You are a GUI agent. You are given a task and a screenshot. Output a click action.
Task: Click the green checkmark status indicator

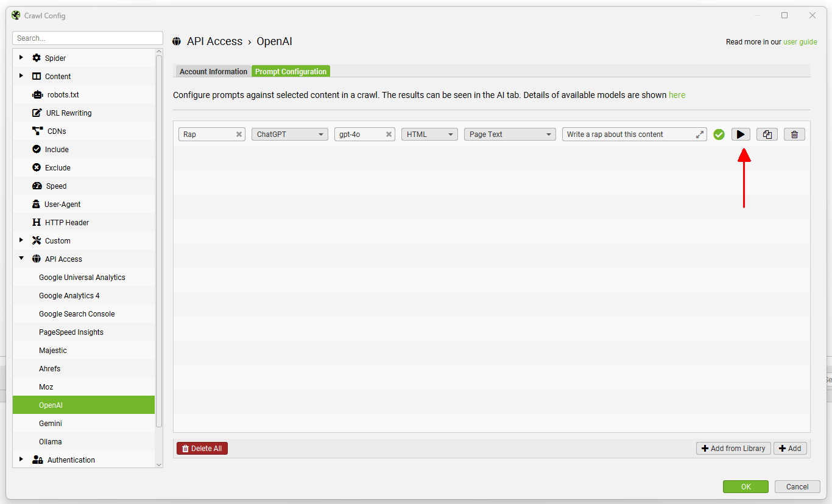pos(719,135)
